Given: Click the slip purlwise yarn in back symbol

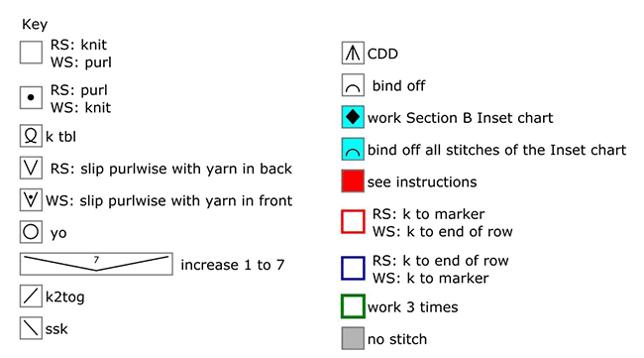Looking at the screenshot, I should point(31,169).
